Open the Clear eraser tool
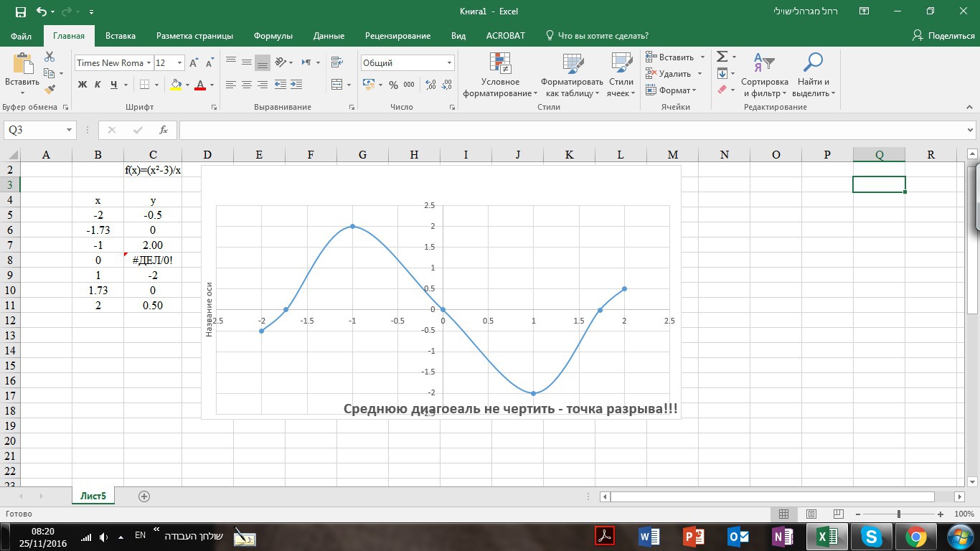Screen dimensions: 980x551 pos(722,90)
